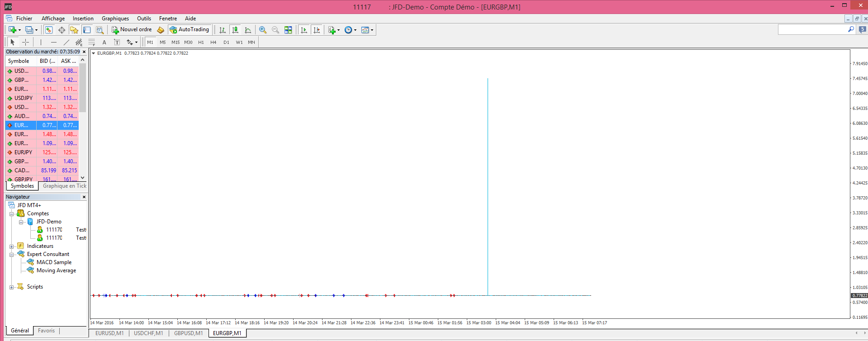Select the Crosshair cursor tool
Screen dimensions: 868x341
pos(26,42)
